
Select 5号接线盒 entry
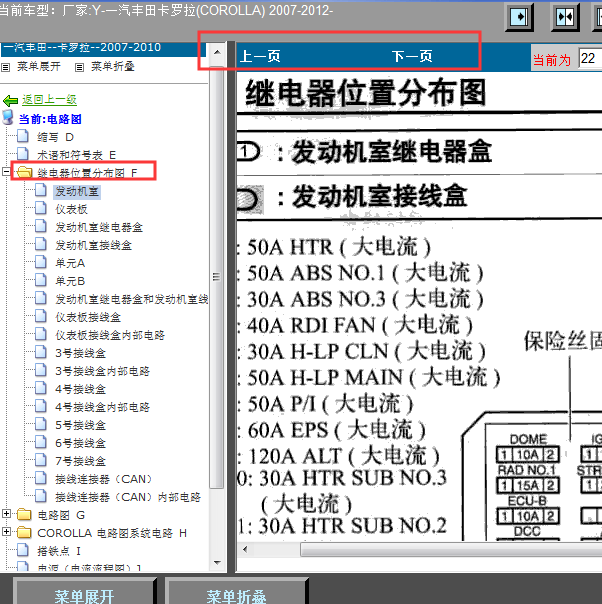(80, 425)
